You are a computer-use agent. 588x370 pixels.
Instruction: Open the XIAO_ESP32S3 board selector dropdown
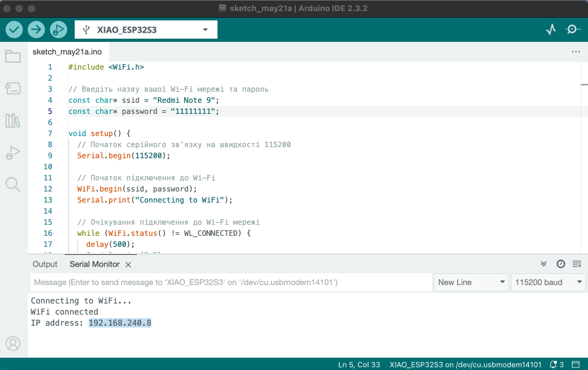pos(146,30)
